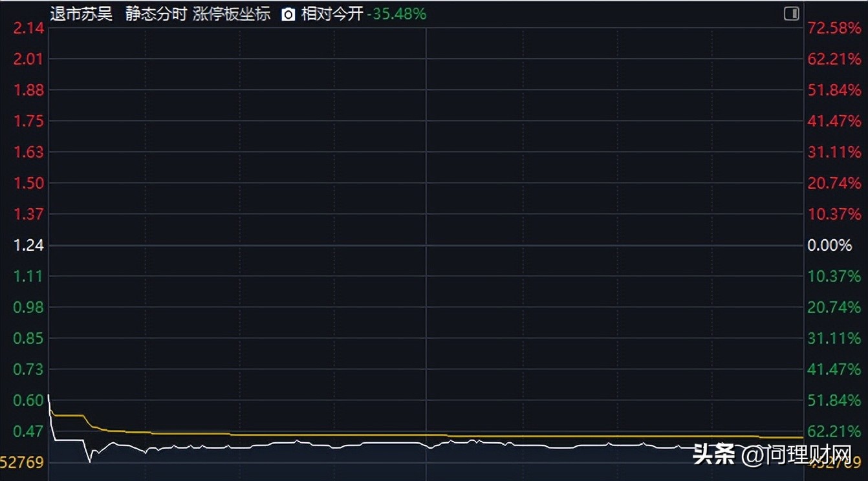This screenshot has height=481, width=868.
Task: Click the -35.48% change value
Action: click(396, 14)
